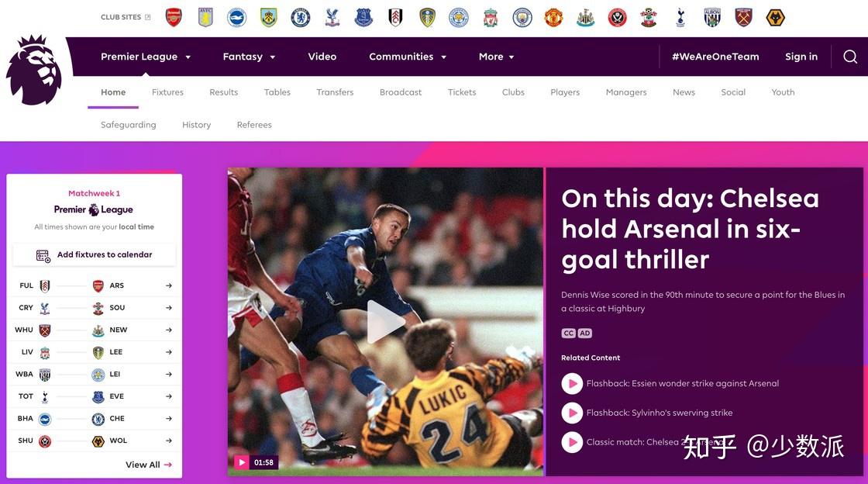
Task: Click the search magnifier icon
Action: [850, 57]
